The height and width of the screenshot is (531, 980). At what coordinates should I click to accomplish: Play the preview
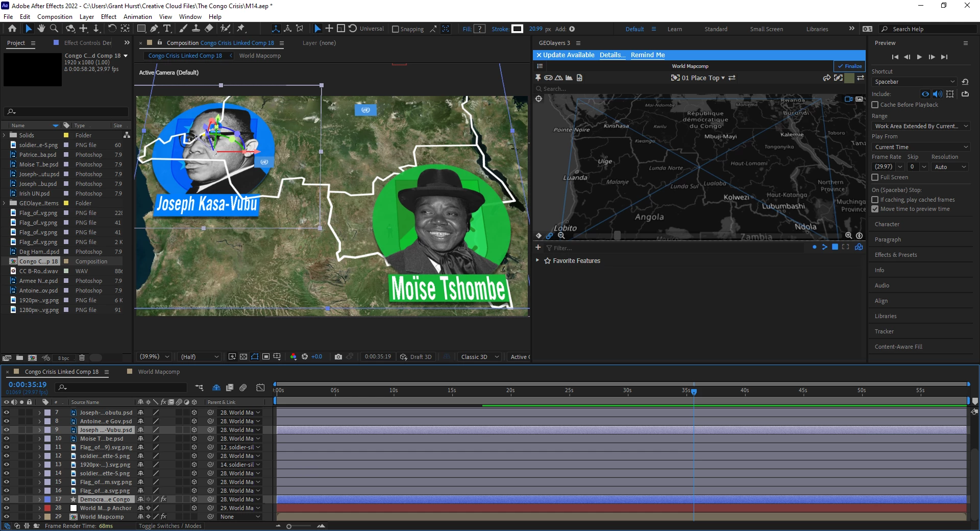coord(919,57)
